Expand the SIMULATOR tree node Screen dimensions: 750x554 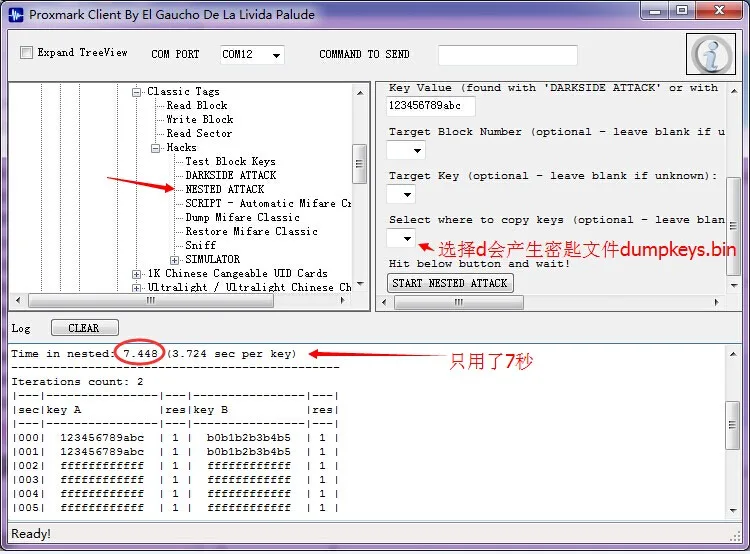click(x=175, y=260)
